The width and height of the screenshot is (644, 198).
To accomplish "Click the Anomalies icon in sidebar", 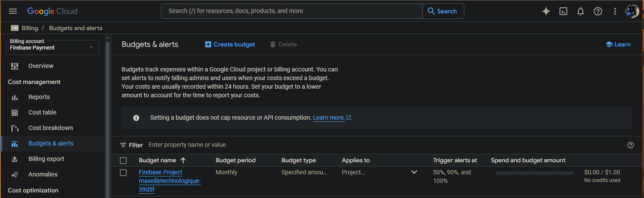I will click(x=15, y=174).
